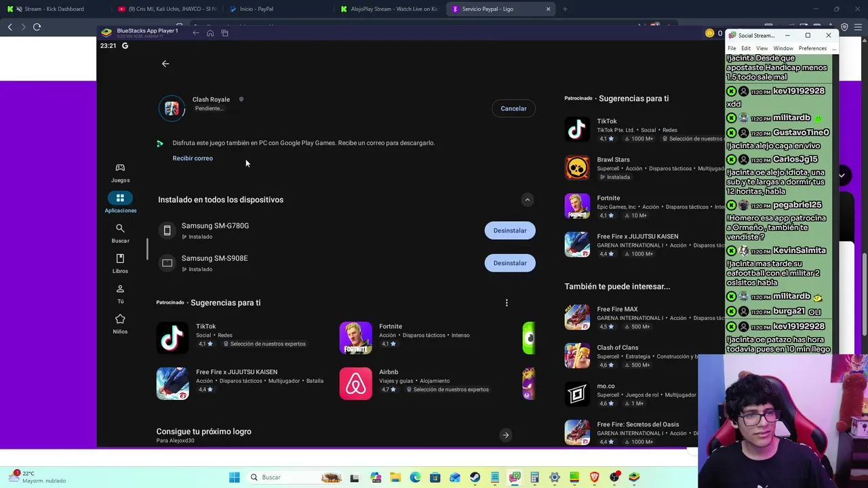The width and height of the screenshot is (868, 488).
Task: Switch to the Cris MJ YouTube tab
Action: coord(167,9)
